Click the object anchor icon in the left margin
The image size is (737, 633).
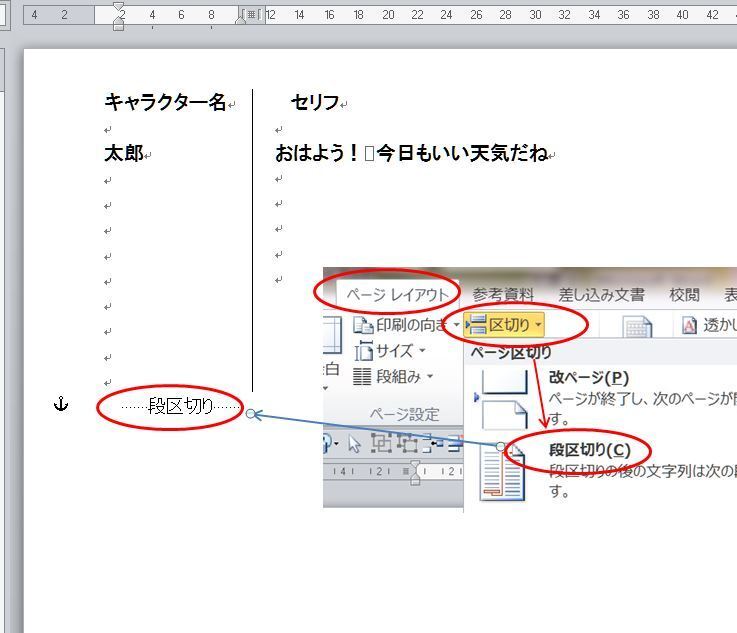(x=61, y=404)
